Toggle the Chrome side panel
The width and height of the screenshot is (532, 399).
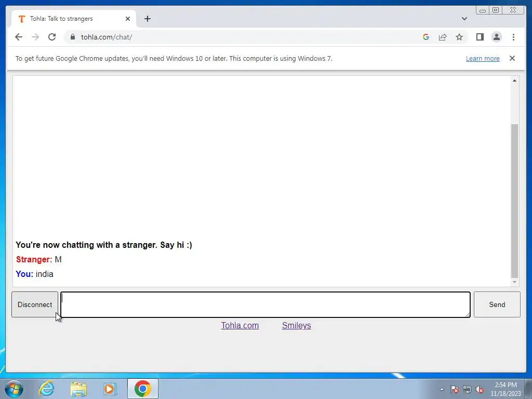tap(480, 37)
